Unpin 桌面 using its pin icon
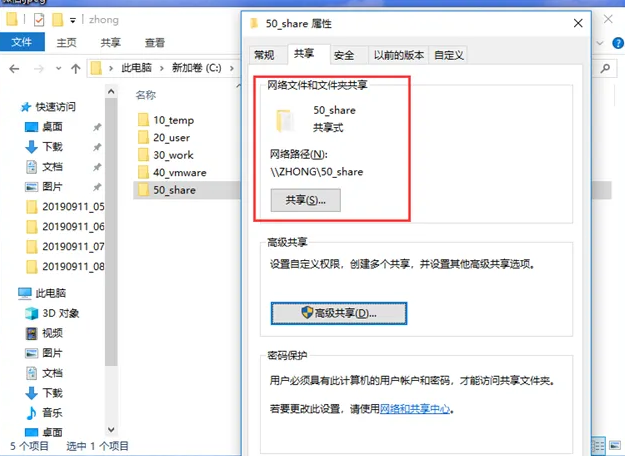 tap(97, 127)
